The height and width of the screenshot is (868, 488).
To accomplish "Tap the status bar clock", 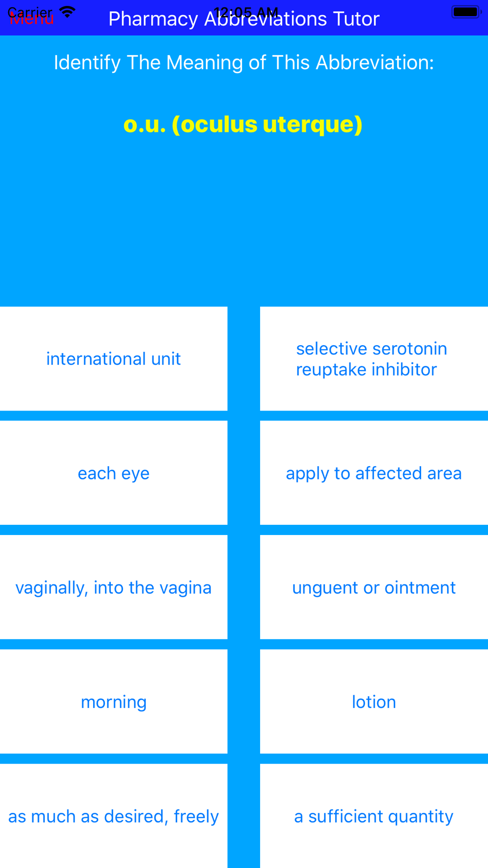I will pos(245,12).
